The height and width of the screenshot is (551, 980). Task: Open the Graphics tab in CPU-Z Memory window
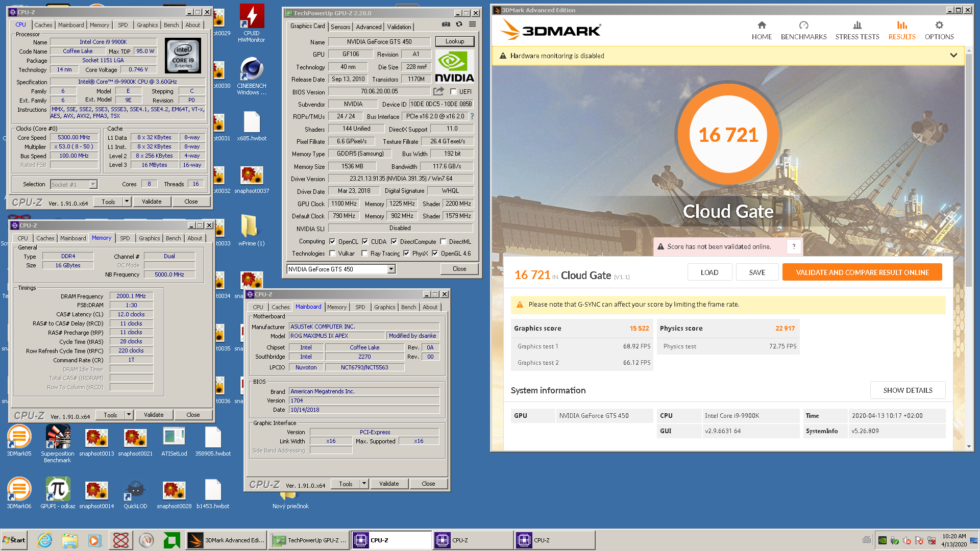149,238
